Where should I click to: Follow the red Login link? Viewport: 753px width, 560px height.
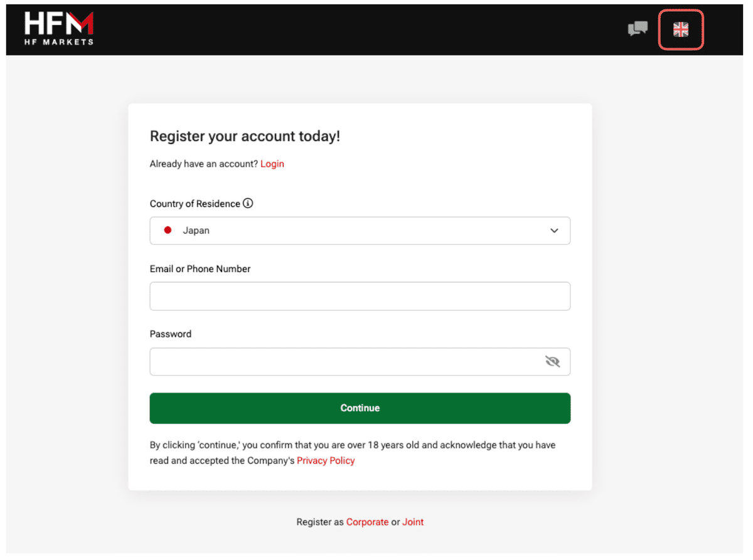click(x=272, y=164)
